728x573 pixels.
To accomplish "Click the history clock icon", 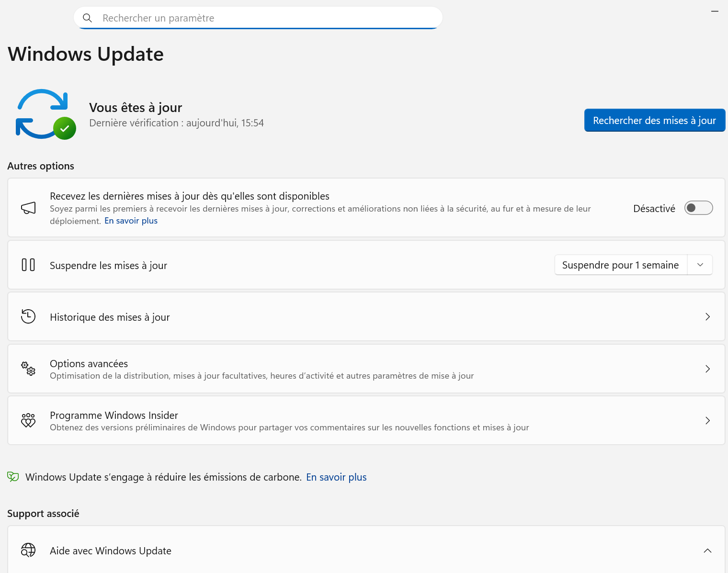I will pos(28,316).
